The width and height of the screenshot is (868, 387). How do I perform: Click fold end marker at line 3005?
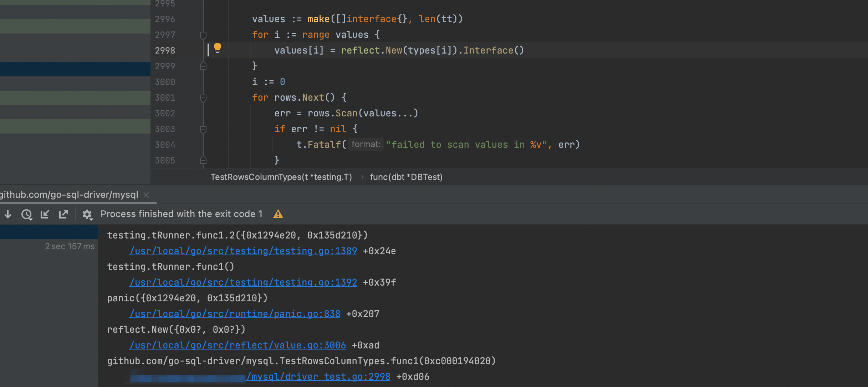[x=203, y=160]
